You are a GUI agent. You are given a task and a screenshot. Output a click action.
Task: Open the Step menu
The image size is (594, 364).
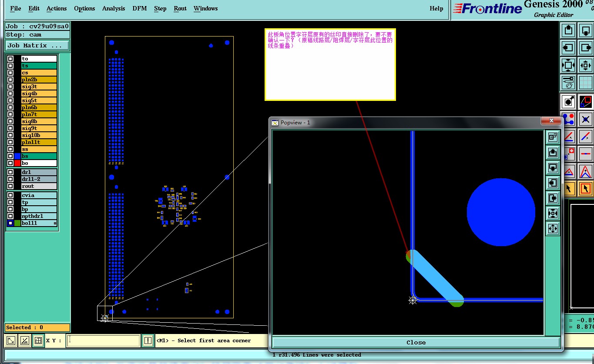coord(160,8)
